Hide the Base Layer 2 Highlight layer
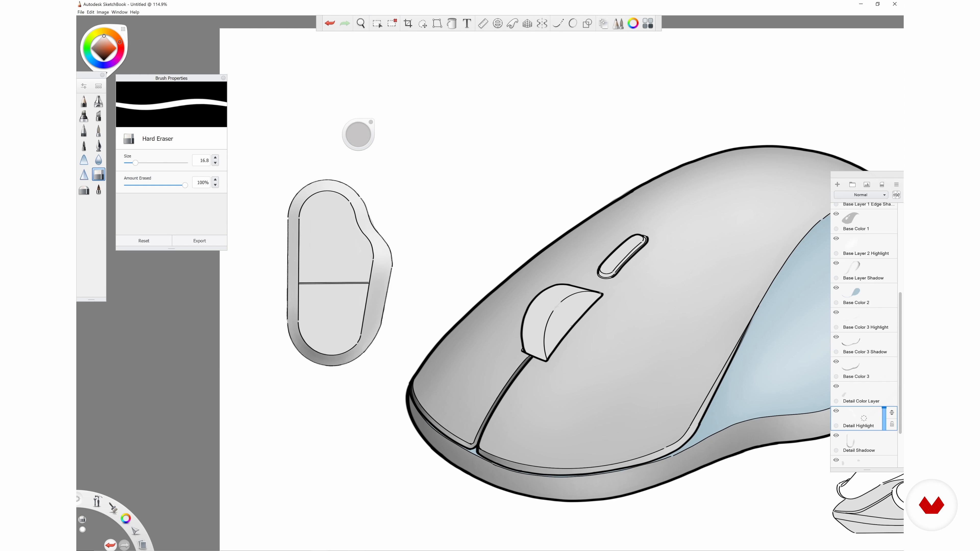This screenshot has width=980, height=551. tap(836, 239)
